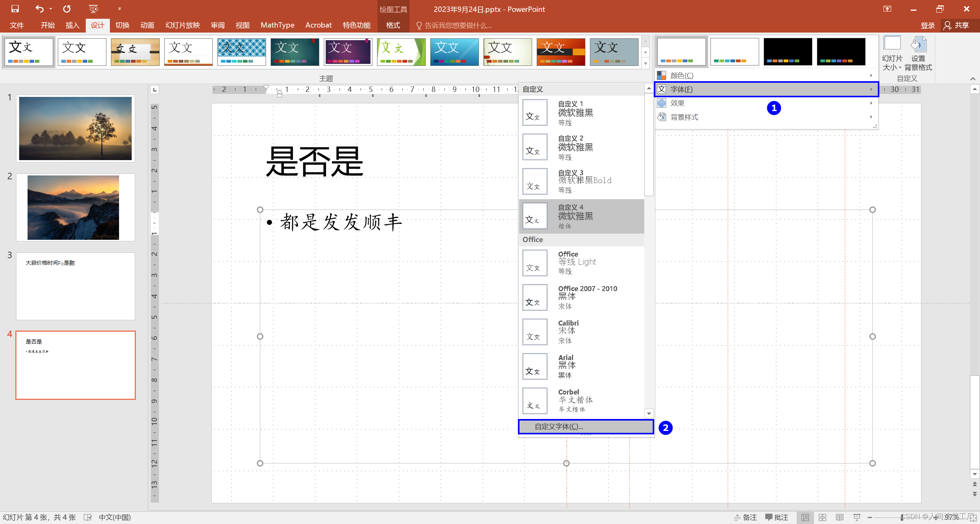Viewport: 980px width, 524px height.
Task: Toggle the Comments (批注) pane button
Action: (777, 517)
